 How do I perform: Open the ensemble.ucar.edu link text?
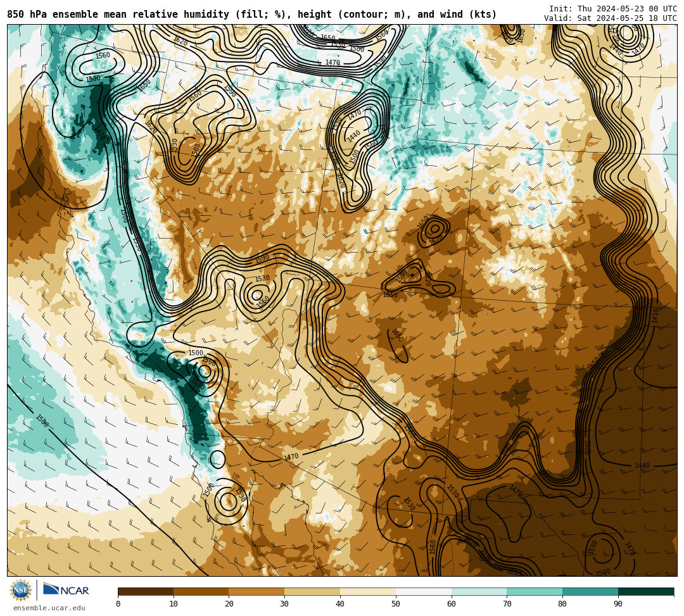[x=49, y=608]
